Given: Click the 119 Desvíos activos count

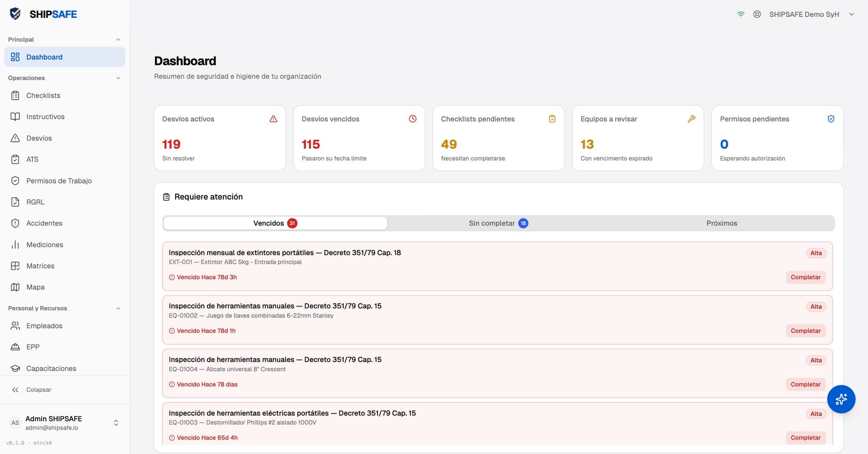Looking at the screenshot, I should [171, 144].
